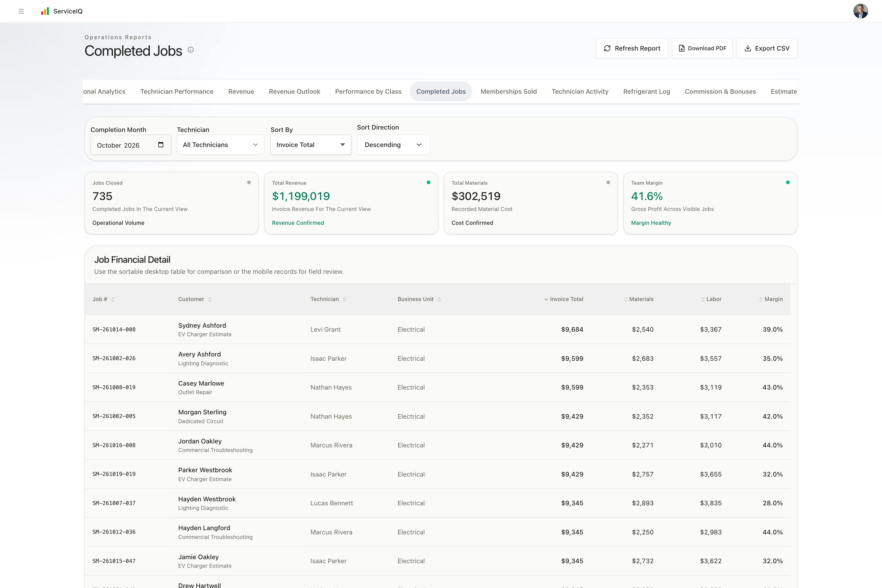The width and height of the screenshot is (882, 588).
Task: Click Lucas Bennett technician cell
Action: tap(331, 503)
